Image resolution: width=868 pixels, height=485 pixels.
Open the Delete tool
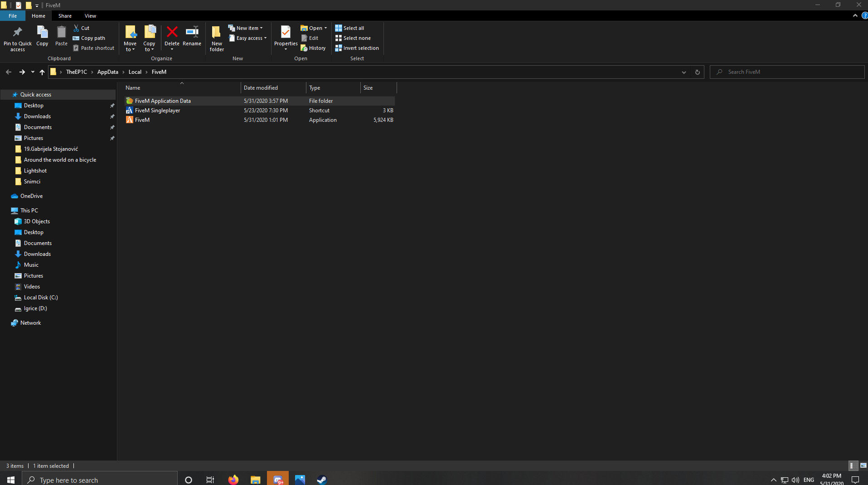click(172, 37)
